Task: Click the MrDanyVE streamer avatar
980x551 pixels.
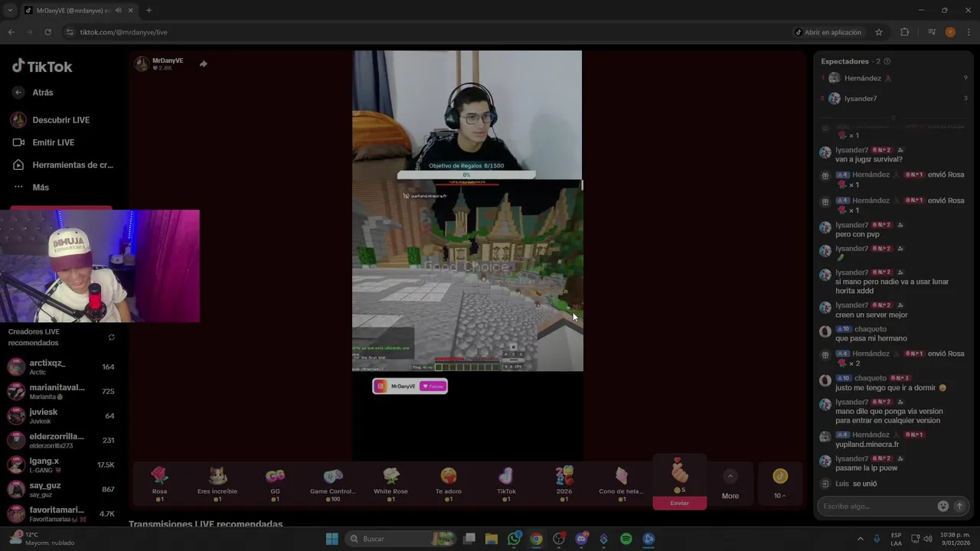Action: (x=142, y=64)
